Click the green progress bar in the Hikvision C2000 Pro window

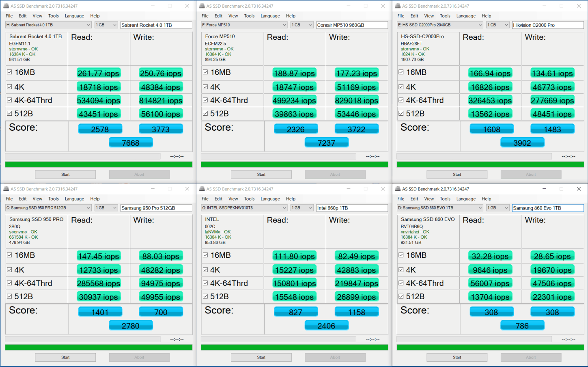[490, 164]
